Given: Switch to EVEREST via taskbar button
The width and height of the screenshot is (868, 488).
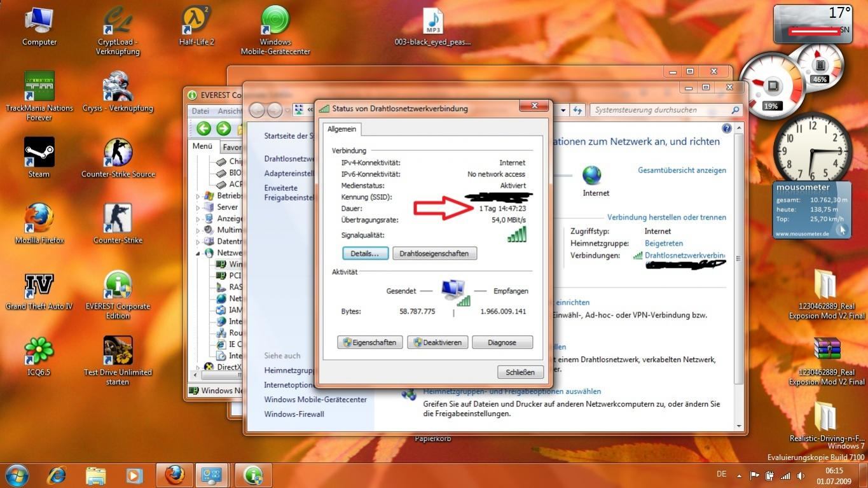Looking at the screenshot, I should 253,475.
